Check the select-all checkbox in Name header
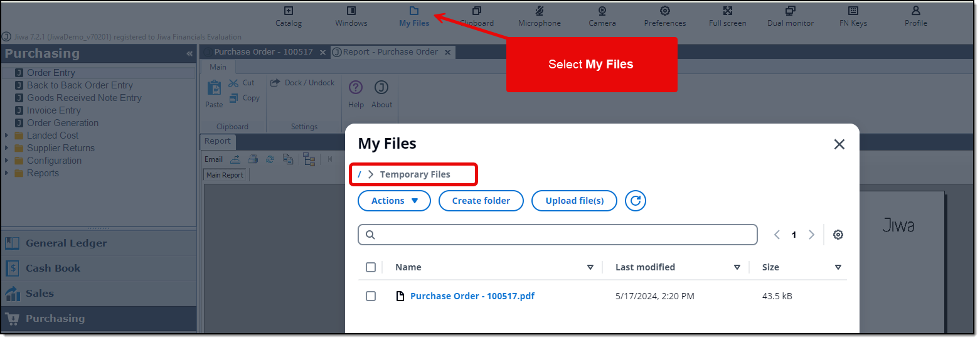The height and width of the screenshot is (340, 980). point(371,267)
